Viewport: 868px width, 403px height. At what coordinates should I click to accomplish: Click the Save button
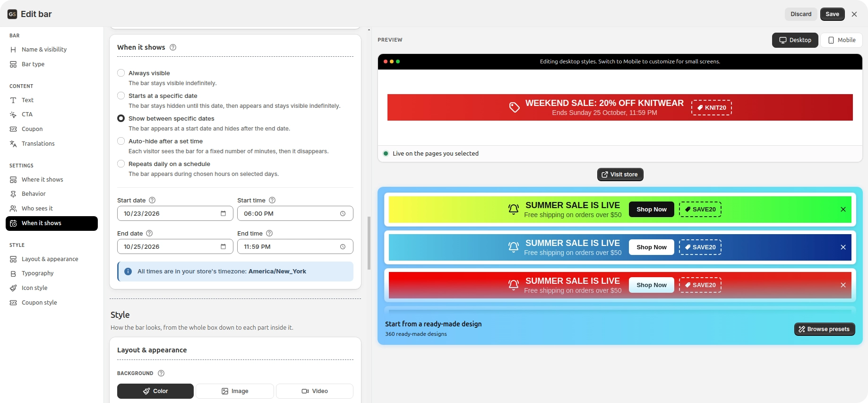pos(832,14)
